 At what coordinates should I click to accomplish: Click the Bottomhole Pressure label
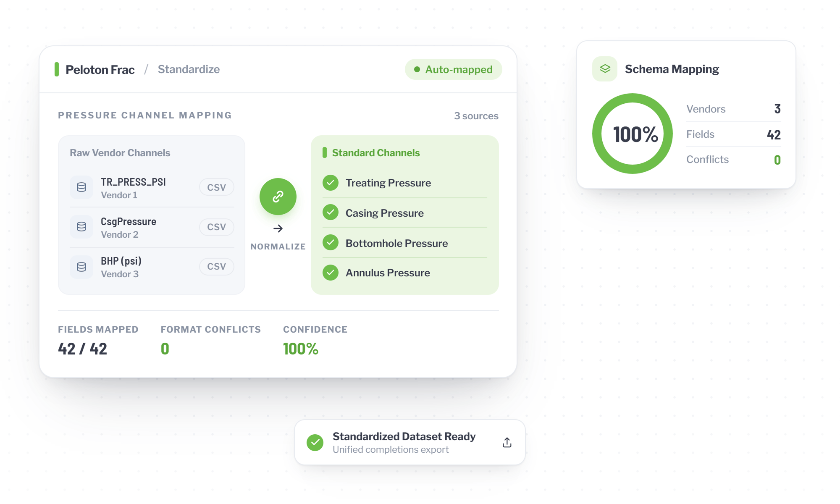397,243
